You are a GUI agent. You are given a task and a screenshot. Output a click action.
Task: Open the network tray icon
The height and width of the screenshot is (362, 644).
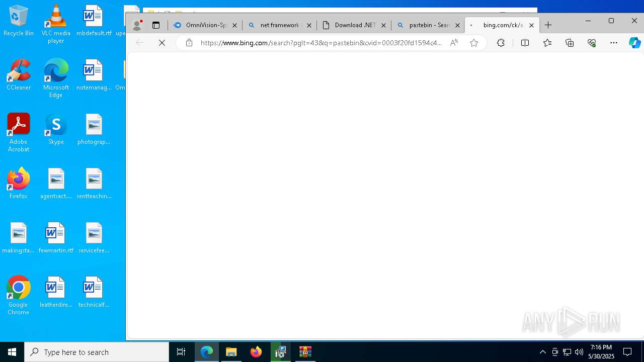point(567,352)
